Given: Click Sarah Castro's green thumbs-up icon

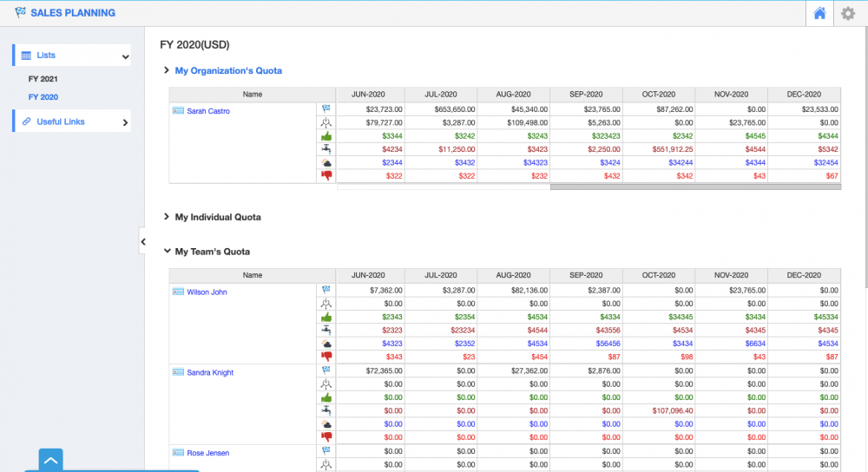Looking at the screenshot, I should 326,136.
